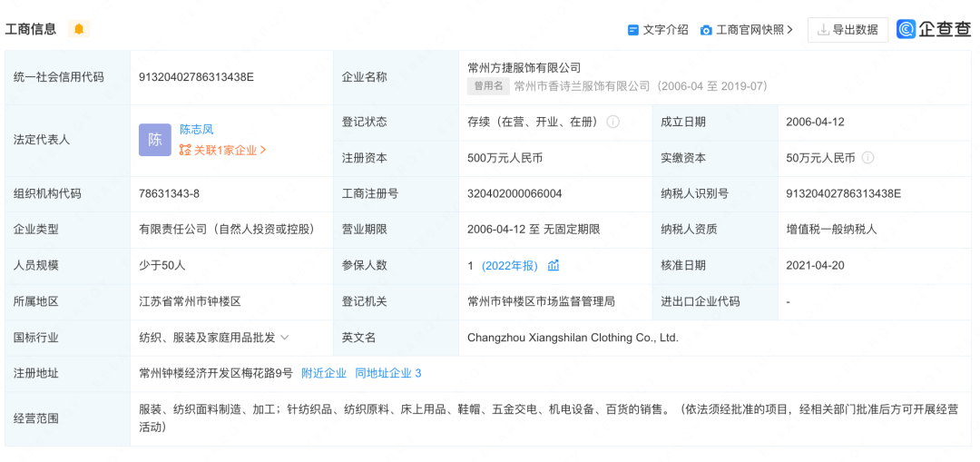Select approval date 2021-04-20
Viewport: 980px width, 462px height.
click(815, 266)
